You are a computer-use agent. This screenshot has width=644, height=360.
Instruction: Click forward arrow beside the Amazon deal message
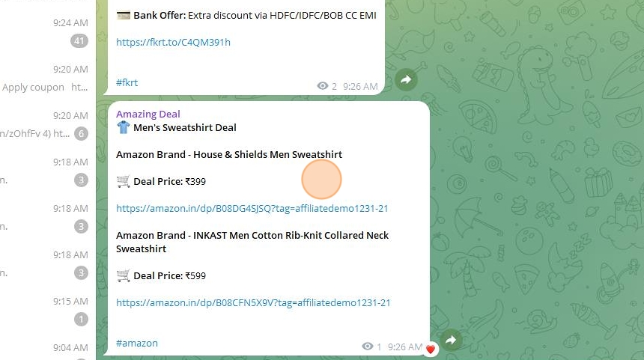tap(451, 340)
